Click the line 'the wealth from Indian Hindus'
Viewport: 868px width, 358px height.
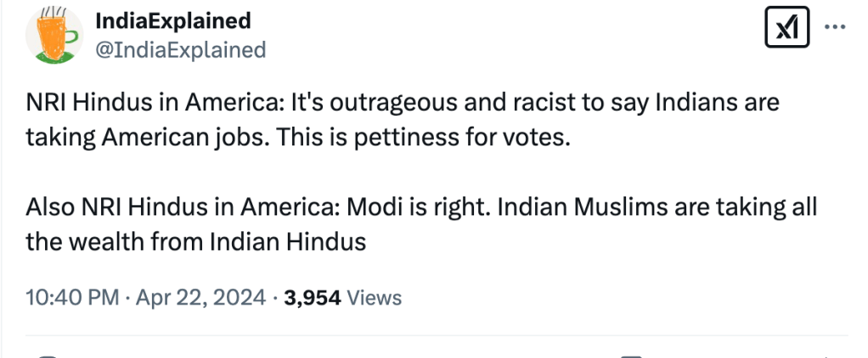point(196,242)
